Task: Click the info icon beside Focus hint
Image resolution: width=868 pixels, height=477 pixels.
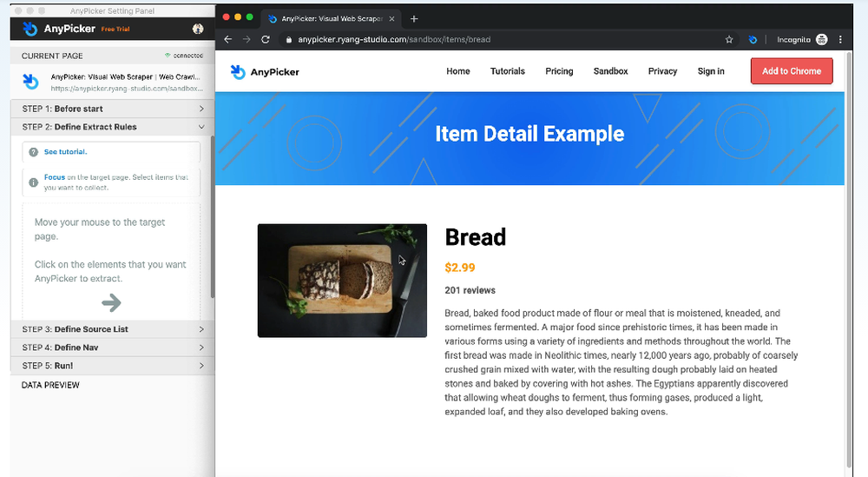Action: [x=33, y=182]
